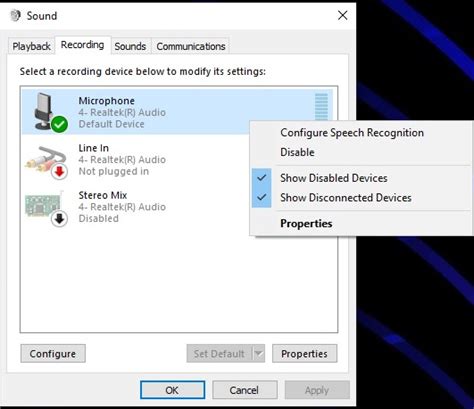This screenshot has width=474, height=409.
Task: Click the green default-device checkmark badge
Action: coord(59,125)
